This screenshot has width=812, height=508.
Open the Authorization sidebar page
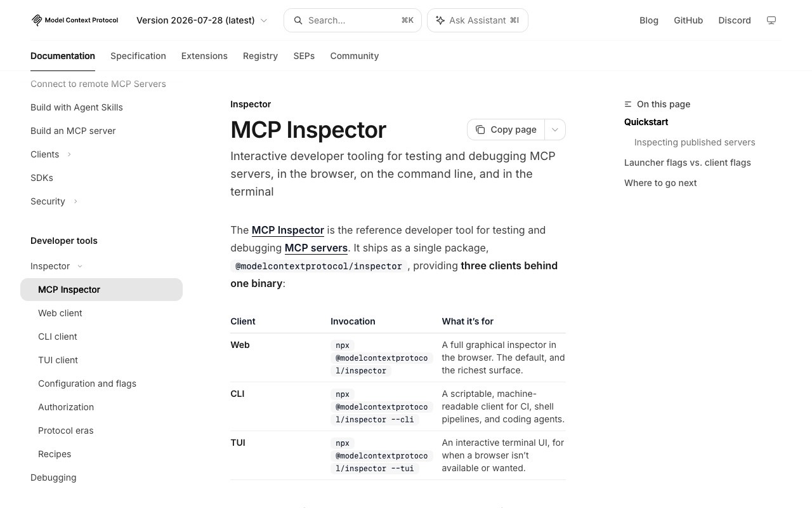101,407
